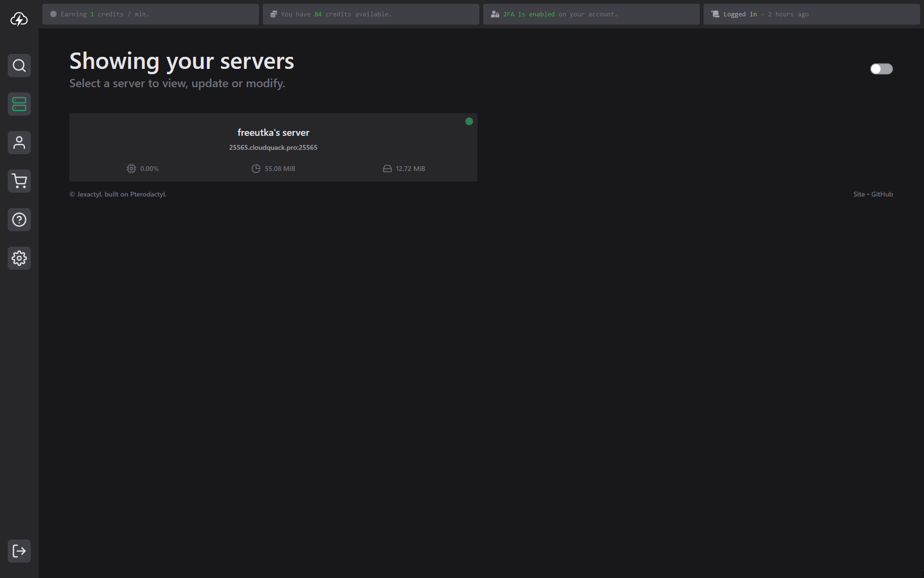Screen dimensions: 924x578
Task: Click the disk usage drive icon
Action: [387, 169]
